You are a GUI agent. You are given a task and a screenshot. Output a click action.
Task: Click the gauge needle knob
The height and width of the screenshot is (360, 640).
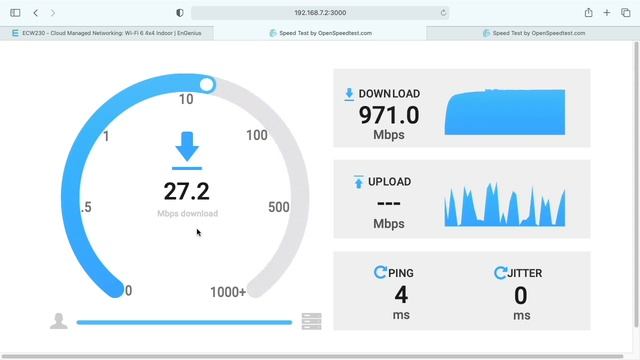pyautogui.click(x=207, y=84)
